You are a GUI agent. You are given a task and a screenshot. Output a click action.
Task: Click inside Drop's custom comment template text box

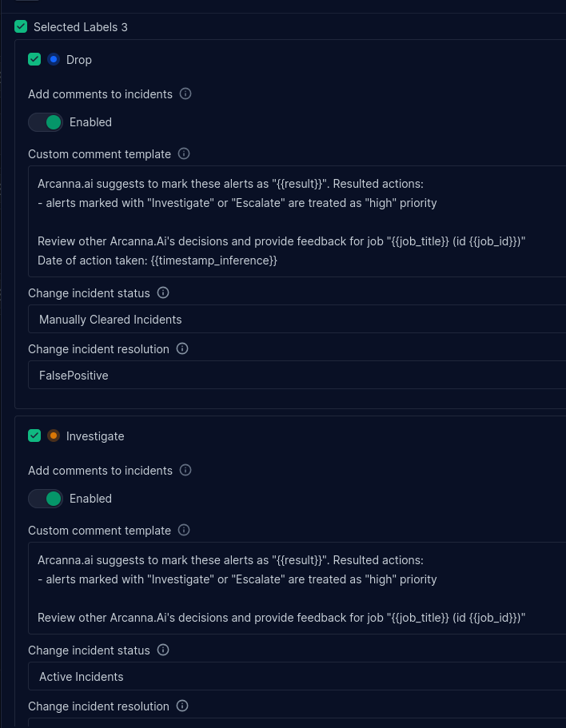pyautogui.click(x=297, y=221)
